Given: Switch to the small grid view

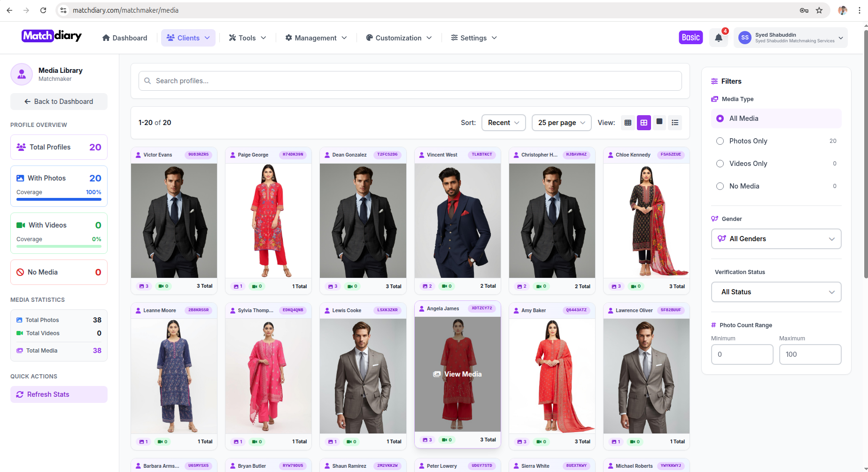Looking at the screenshot, I should pyautogui.click(x=628, y=123).
